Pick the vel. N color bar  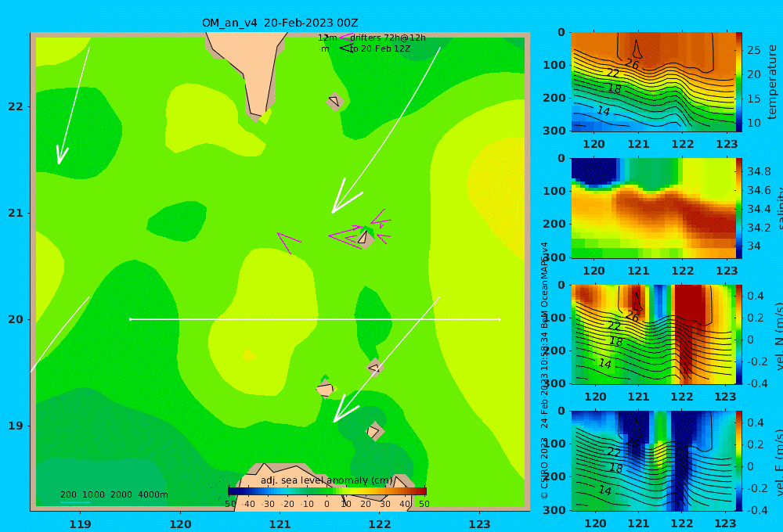point(738,334)
